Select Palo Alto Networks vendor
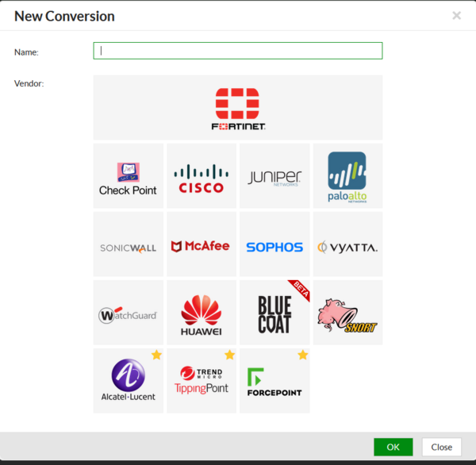Screen dimensions: 476x465 click(x=347, y=176)
